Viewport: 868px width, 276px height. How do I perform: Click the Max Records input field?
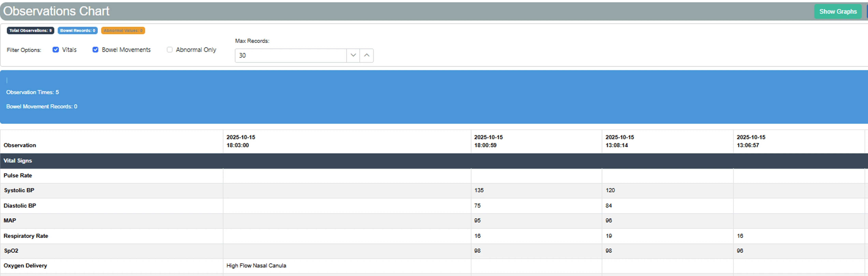(291, 56)
